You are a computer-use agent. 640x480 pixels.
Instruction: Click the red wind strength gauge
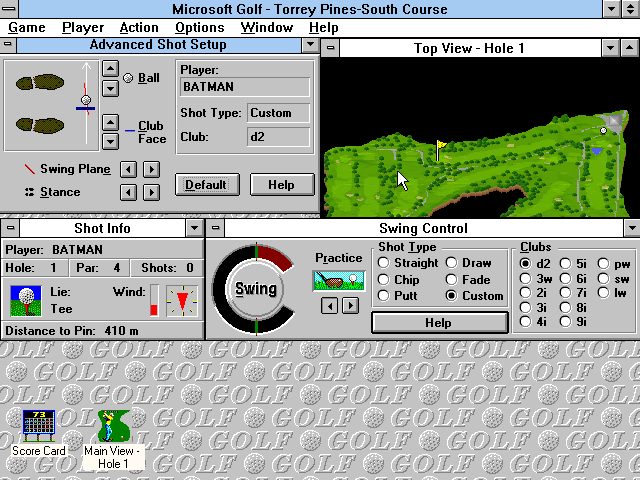pyautogui.click(x=154, y=301)
